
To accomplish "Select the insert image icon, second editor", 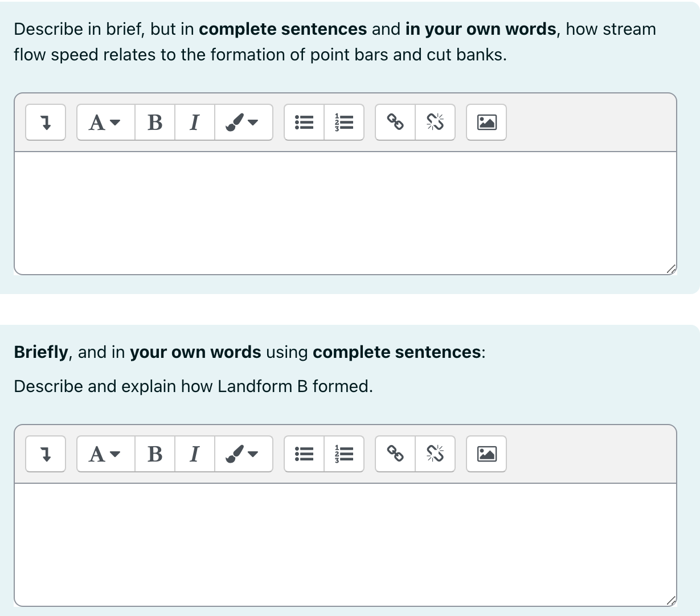I will (x=486, y=454).
